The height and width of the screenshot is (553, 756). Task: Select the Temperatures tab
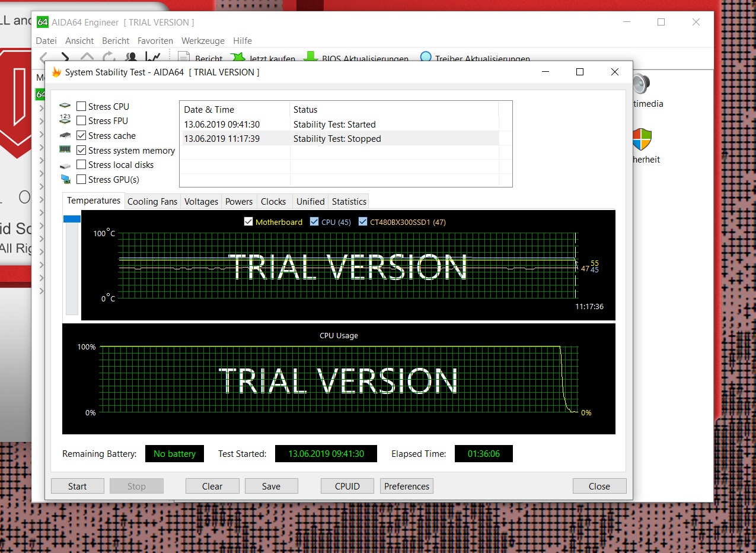pos(94,201)
